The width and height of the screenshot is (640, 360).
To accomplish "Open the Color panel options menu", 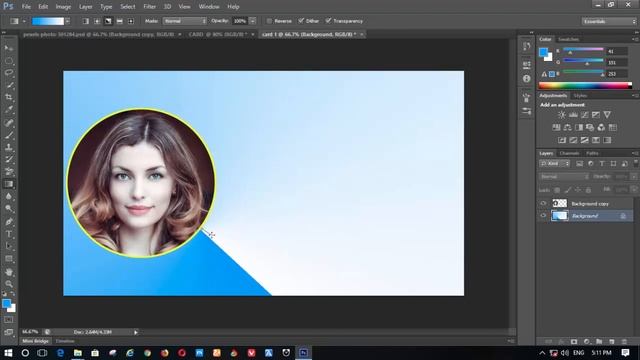I will tap(634, 39).
